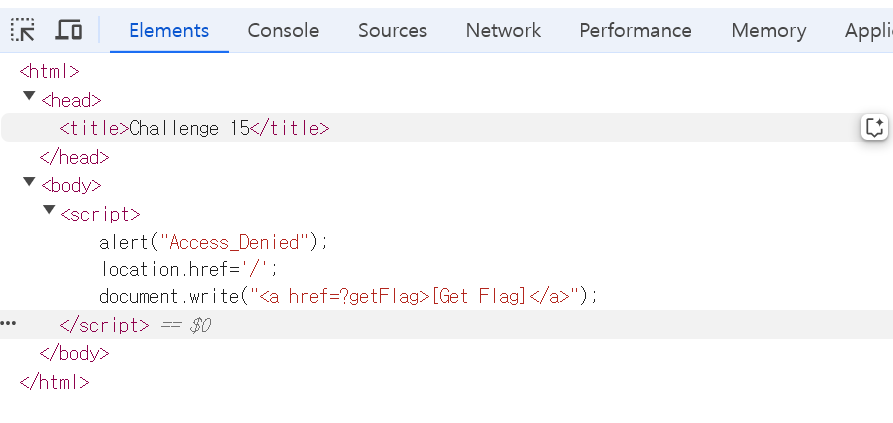Select the closing head tag
The image size is (893, 423).
click(x=75, y=157)
